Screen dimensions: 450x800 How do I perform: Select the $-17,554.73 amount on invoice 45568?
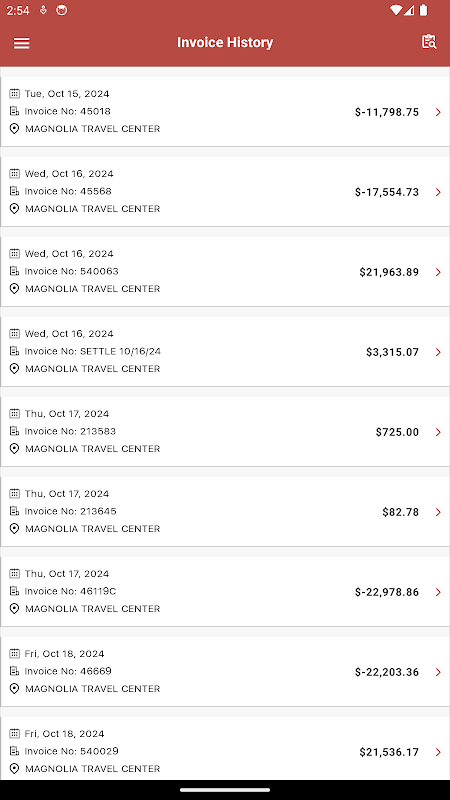click(x=387, y=192)
